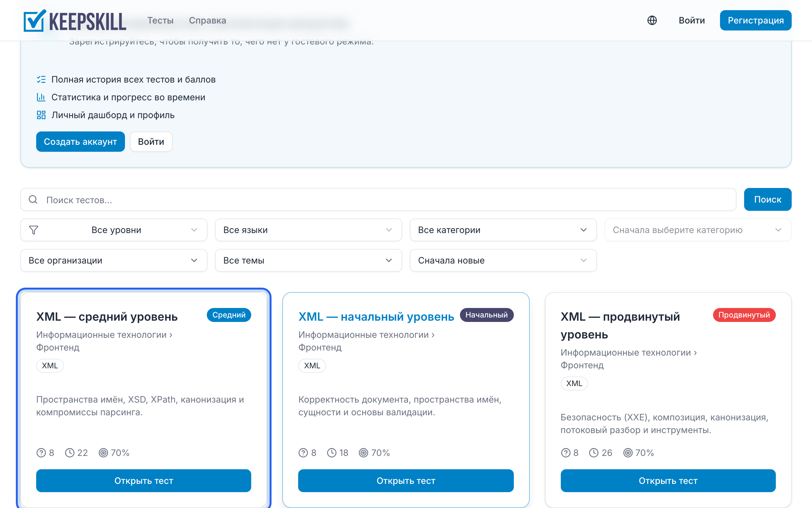Image resolution: width=812 pixels, height=508 pixels.
Task: Click the Средний level badge
Action: click(x=229, y=315)
